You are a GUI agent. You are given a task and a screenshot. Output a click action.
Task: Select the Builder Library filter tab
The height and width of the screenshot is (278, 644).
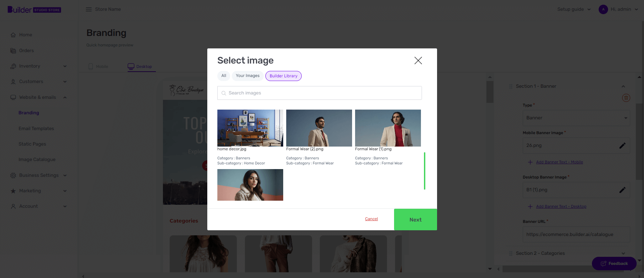point(284,76)
